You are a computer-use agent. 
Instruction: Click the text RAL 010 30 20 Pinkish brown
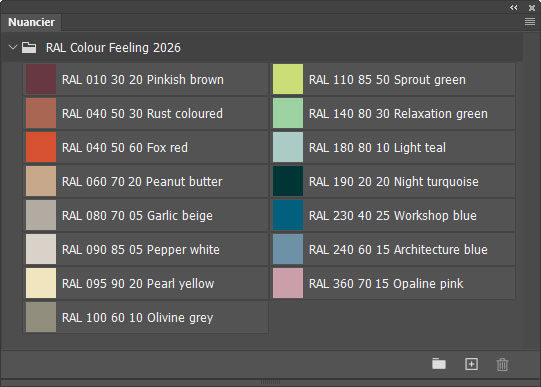[x=143, y=80]
